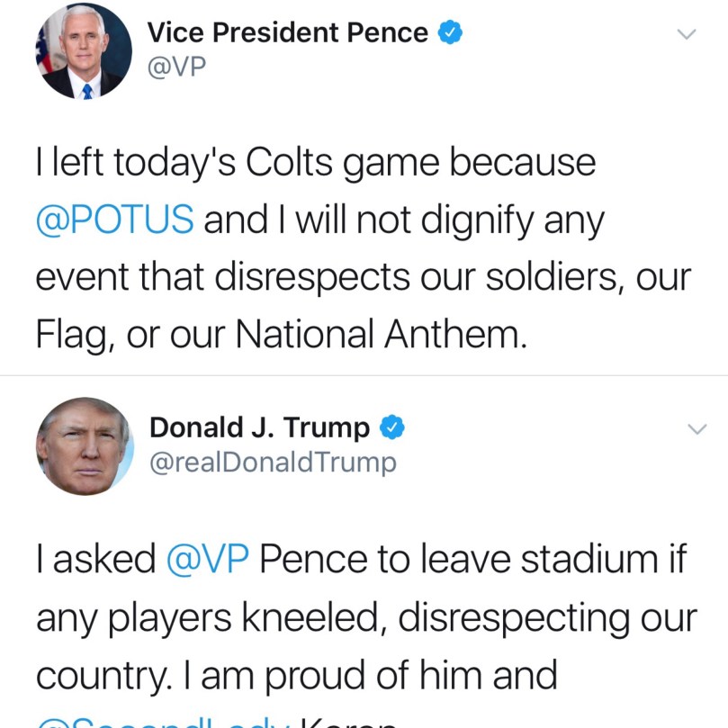Screen dimensions: 728x728
Task: Click the Donald J. Trump display name
Action: click(x=259, y=427)
